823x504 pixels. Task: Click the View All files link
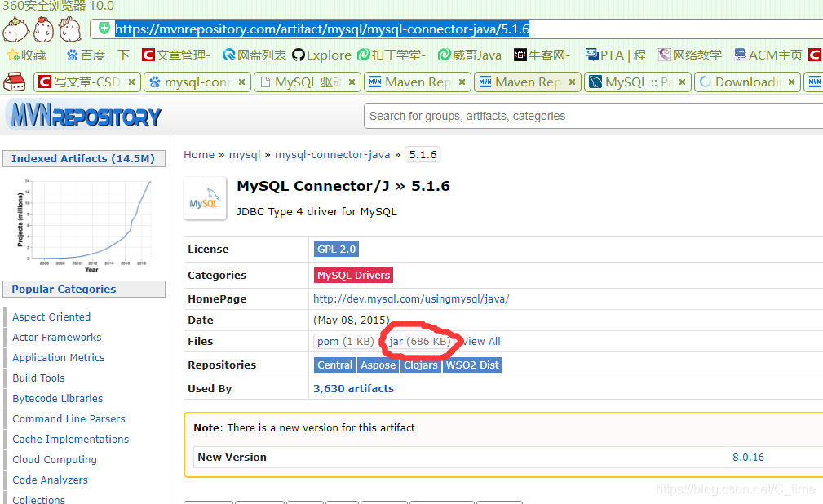[x=481, y=341]
